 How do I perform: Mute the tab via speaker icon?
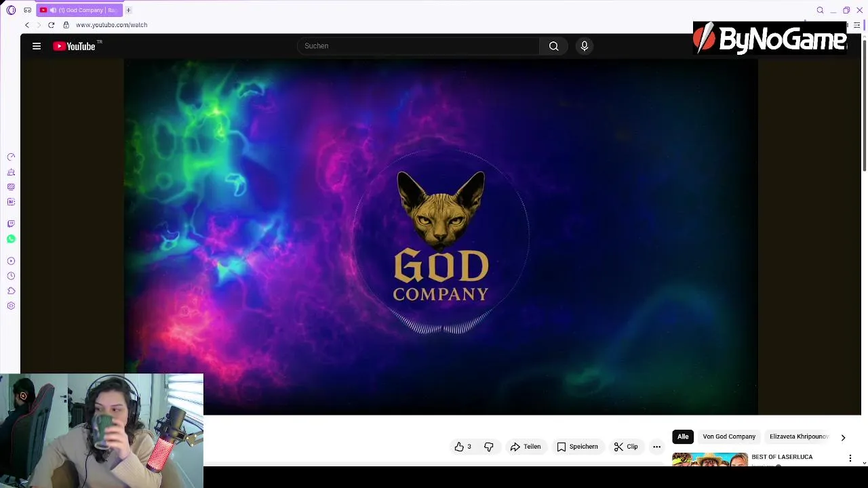(x=53, y=10)
